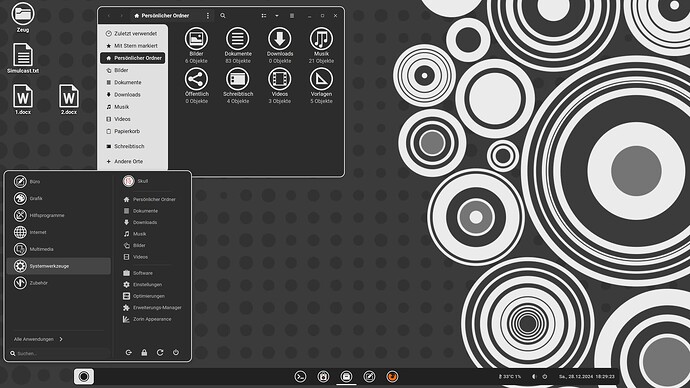Open the Zeug folder on the desktop
The height and width of the screenshot is (388, 690).
click(x=23, y=17)
